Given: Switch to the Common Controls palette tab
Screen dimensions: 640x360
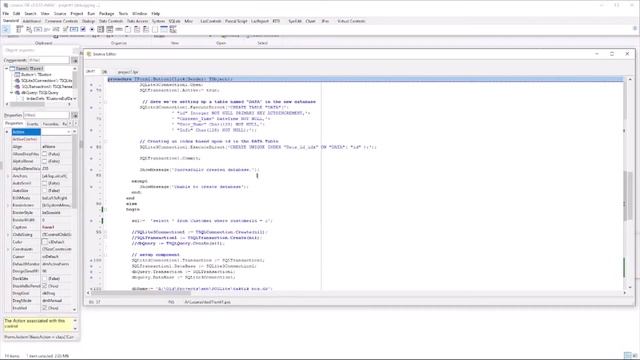Looking at the screenshot, I should tap(61, 21).
